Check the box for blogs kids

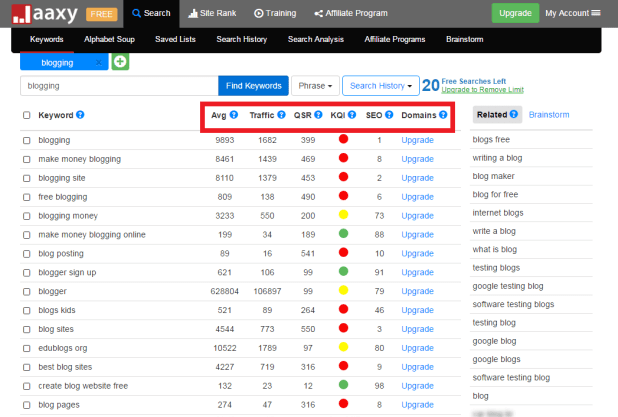[26, 311]
